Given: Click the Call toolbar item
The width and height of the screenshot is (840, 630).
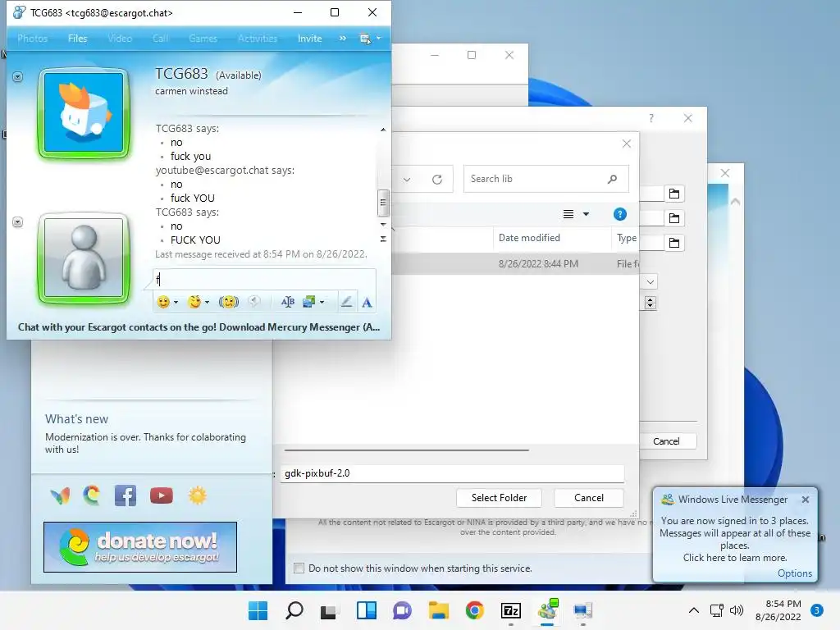Looking at the screenshot, I should tap(160, 39).
